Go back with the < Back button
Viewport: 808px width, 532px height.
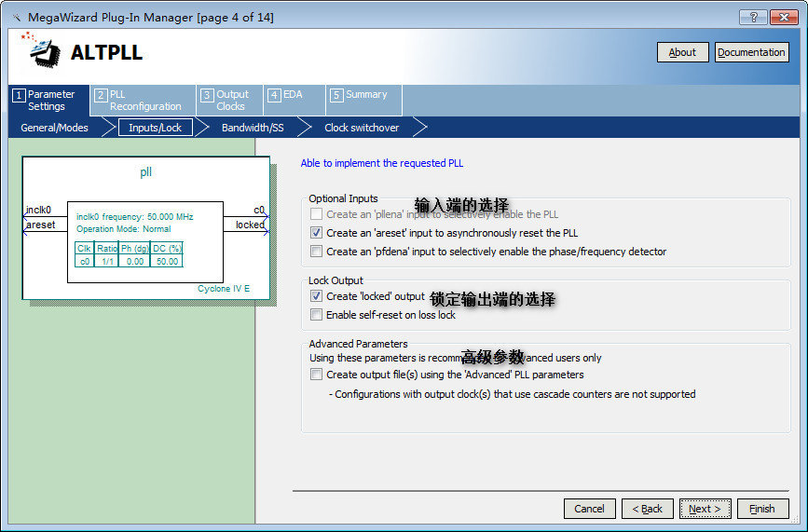pos(647,509)
